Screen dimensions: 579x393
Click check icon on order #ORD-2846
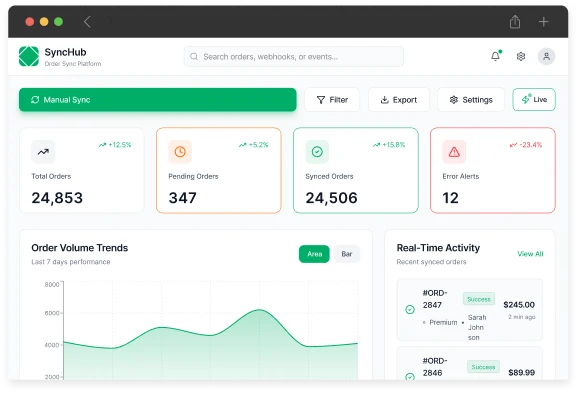point(410,376)
